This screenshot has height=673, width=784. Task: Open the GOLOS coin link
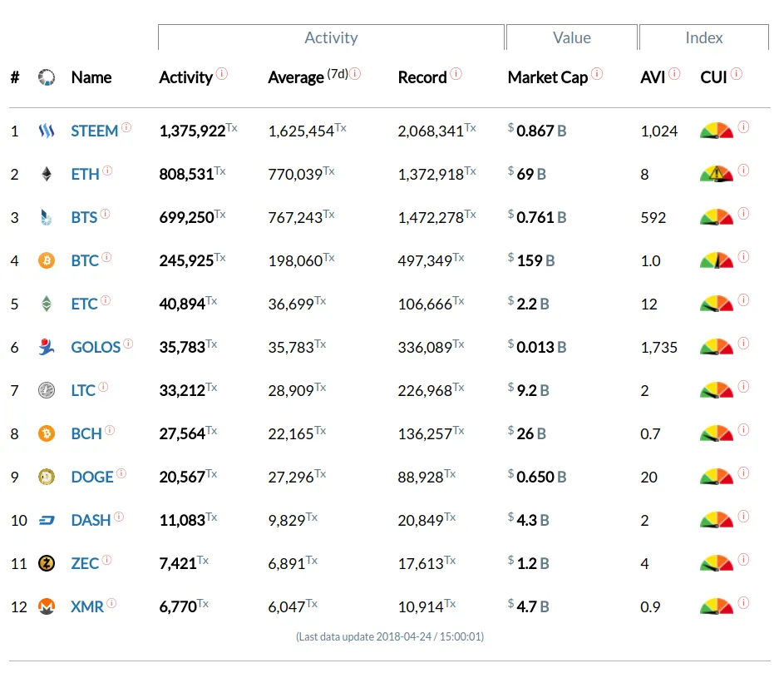tap(96, 347)
